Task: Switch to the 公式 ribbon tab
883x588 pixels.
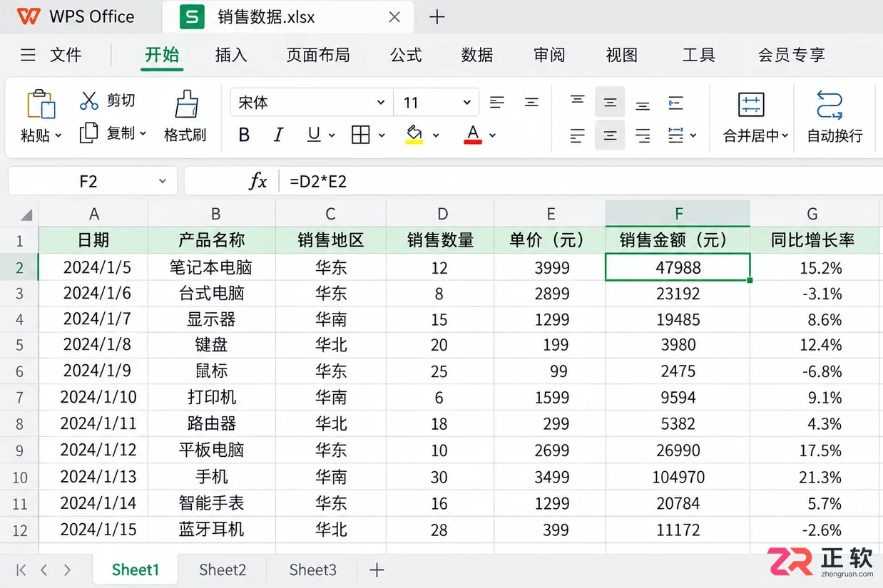Action: (x=406, y=55)
